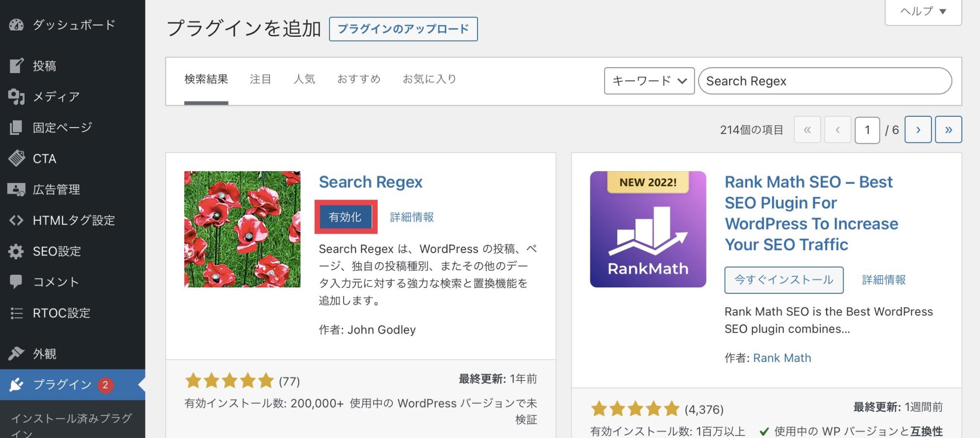Image resolution: width=980 pixels, height=438 pixels.
Task: Click プラグインのアップロード button
Action: pos(403,29)
